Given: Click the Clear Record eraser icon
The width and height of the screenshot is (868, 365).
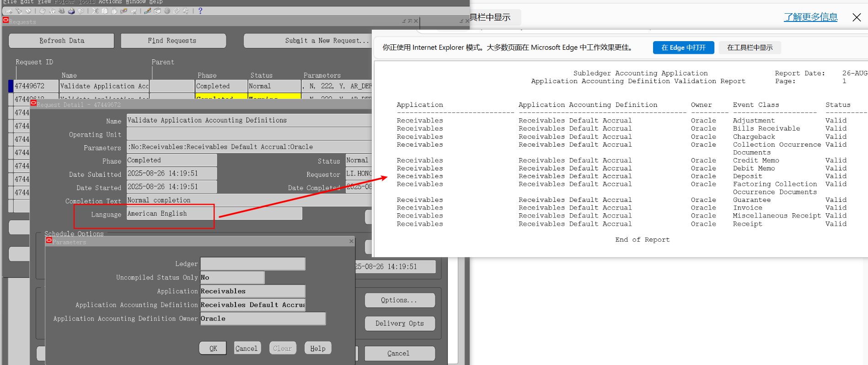Looking at the screenshot, I should click(x=123, y=11).
